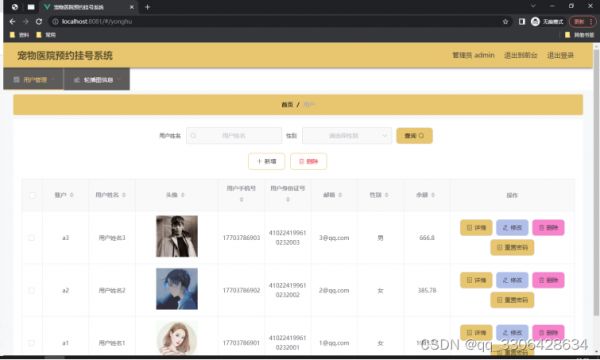
Task: Open the browser side panel icon
Action: click(522, 21)
